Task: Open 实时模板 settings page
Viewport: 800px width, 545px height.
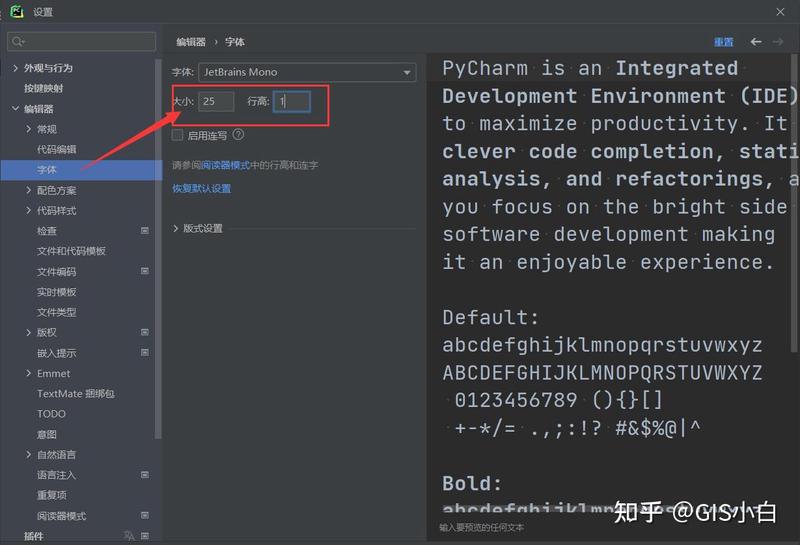Action: pos(57,292)
